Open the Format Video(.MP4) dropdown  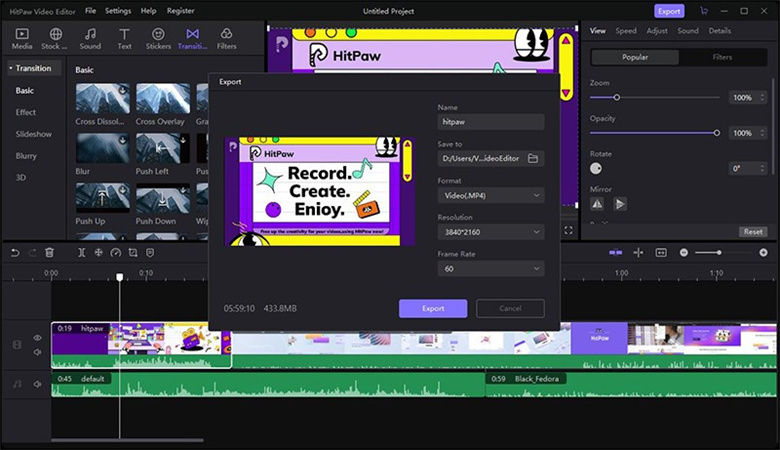[x=491, y=195]
